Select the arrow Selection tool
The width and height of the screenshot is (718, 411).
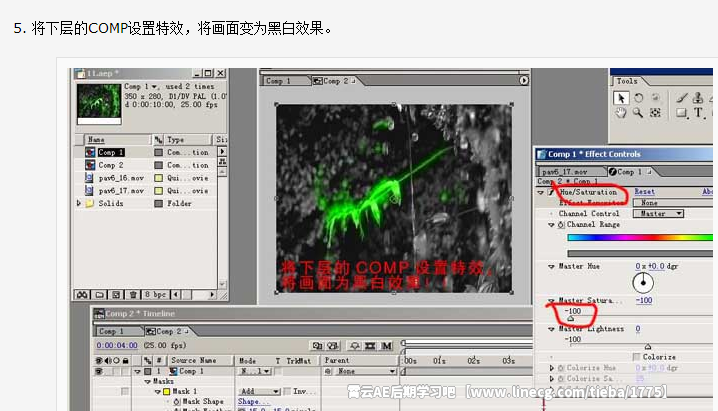tap(621, 98)
